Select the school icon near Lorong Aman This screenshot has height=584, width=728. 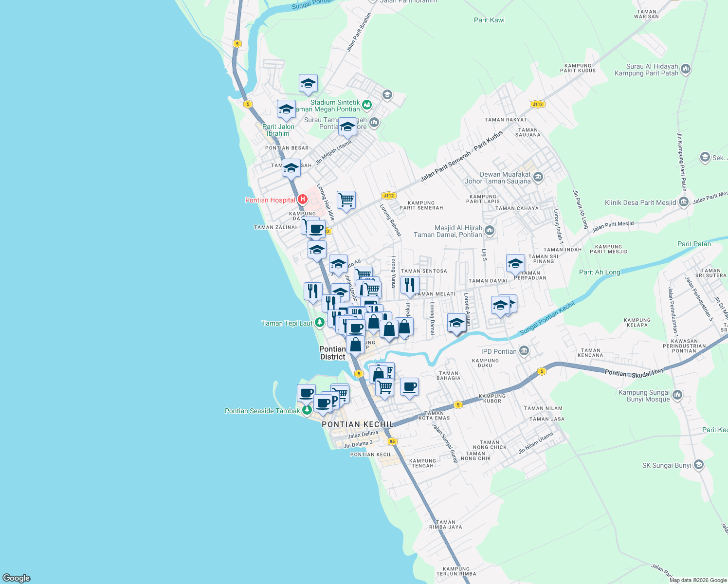click(456, 322)
